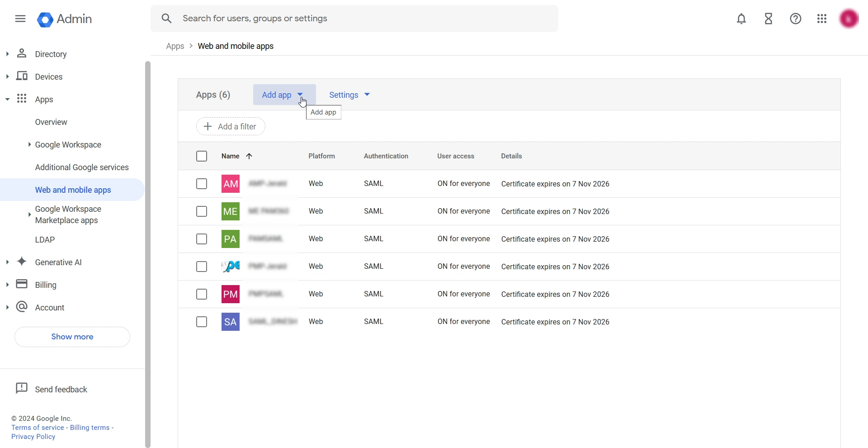Select the Devices sidebar icon
This screenshot has width=868, height=448.
(22, 76)
